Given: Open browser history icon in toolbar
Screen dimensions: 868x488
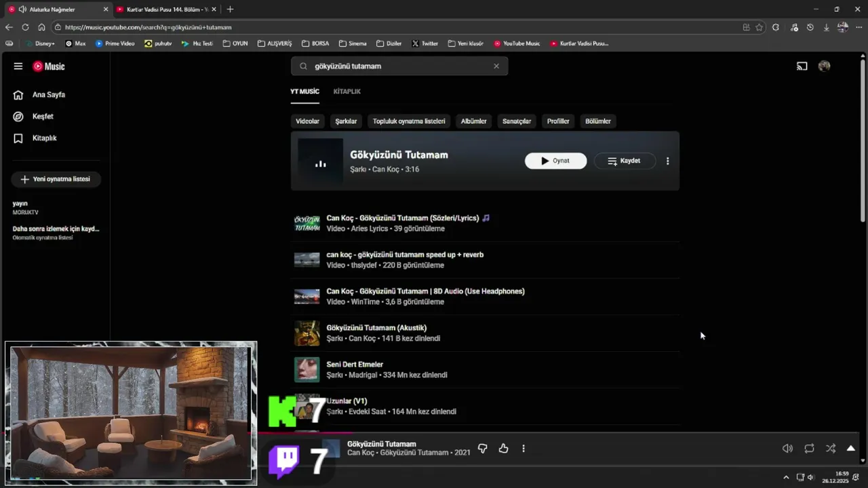Looking at the screenshot, I should coord(810,27).
